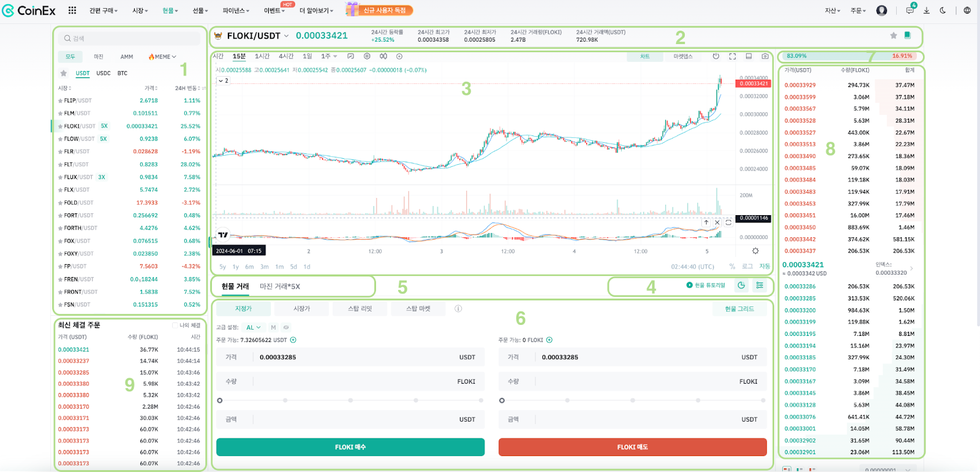Open the 1주 timeframe dropdown
Screen dimensions: 980x472
(x=330, y=56)
